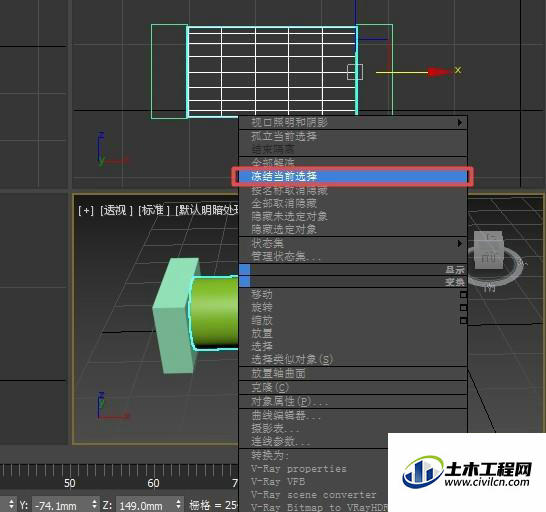
Task: Click the ViewCube front face
Action: 488,257
